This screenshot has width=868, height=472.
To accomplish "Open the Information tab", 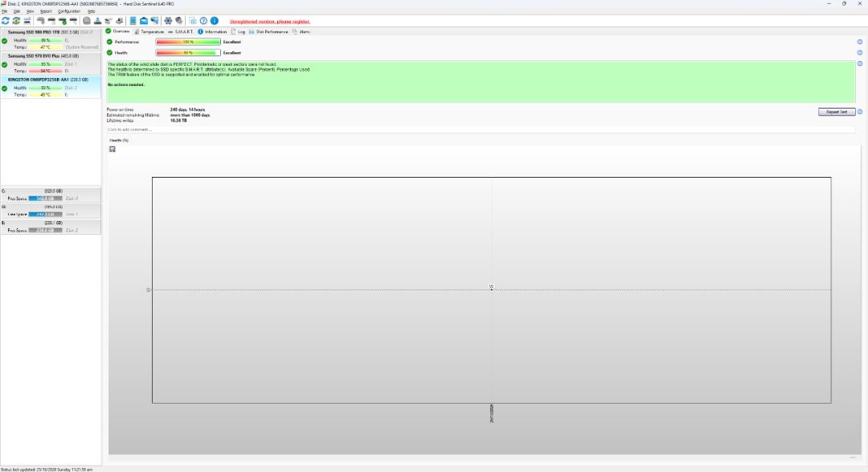I will (x=212, y=31).
